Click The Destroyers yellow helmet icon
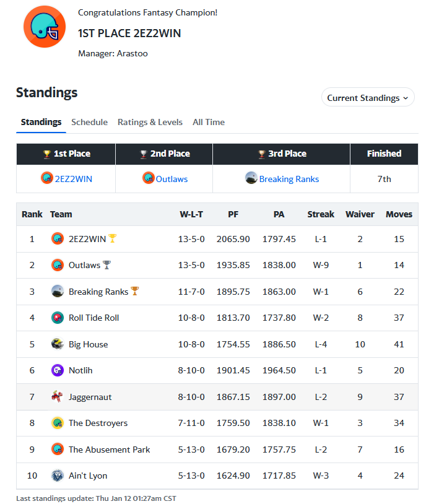This screenshot has width=426, height=504. pyautogui.click(x=58, y=423)
